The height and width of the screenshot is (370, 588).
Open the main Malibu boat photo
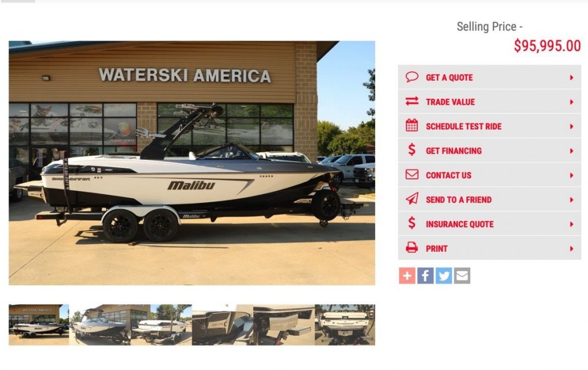coord(192,163)
